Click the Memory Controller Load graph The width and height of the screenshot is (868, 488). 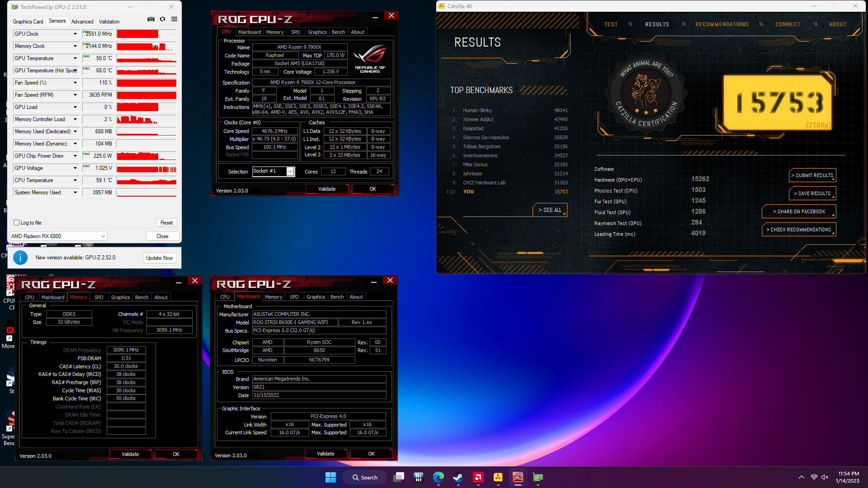pos(146,119)
